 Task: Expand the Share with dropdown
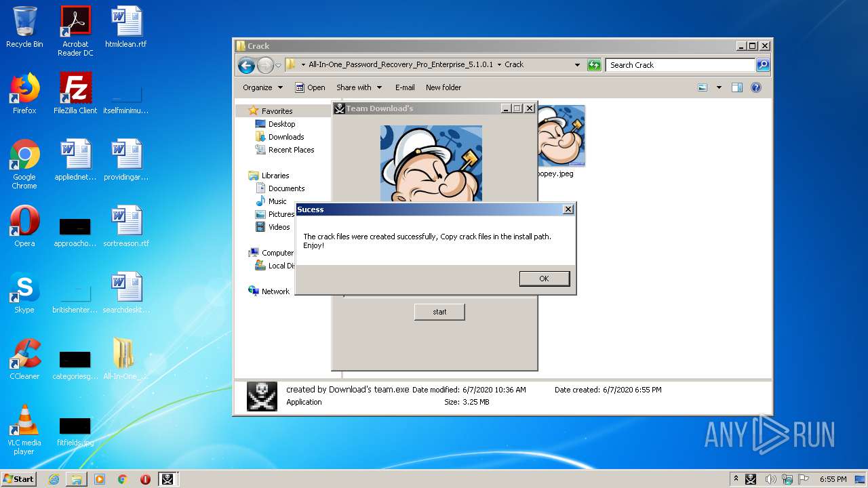coord(359,87)
